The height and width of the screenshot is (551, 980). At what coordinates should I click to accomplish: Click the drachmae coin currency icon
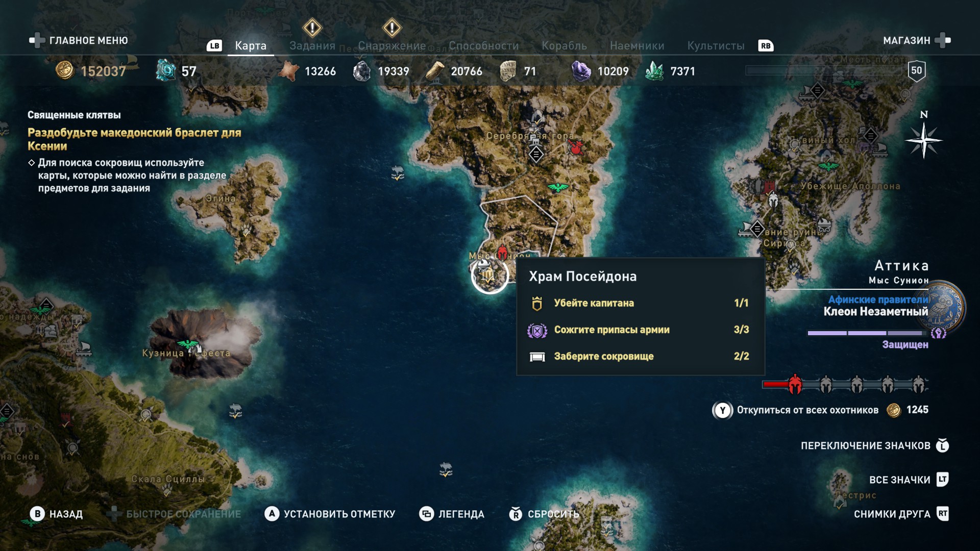pos(65,70)
